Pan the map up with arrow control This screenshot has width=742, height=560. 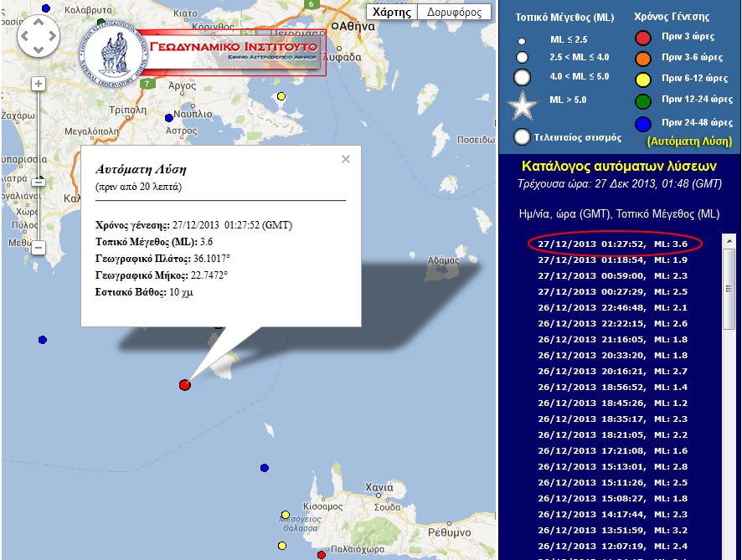(x=39, y=23)
